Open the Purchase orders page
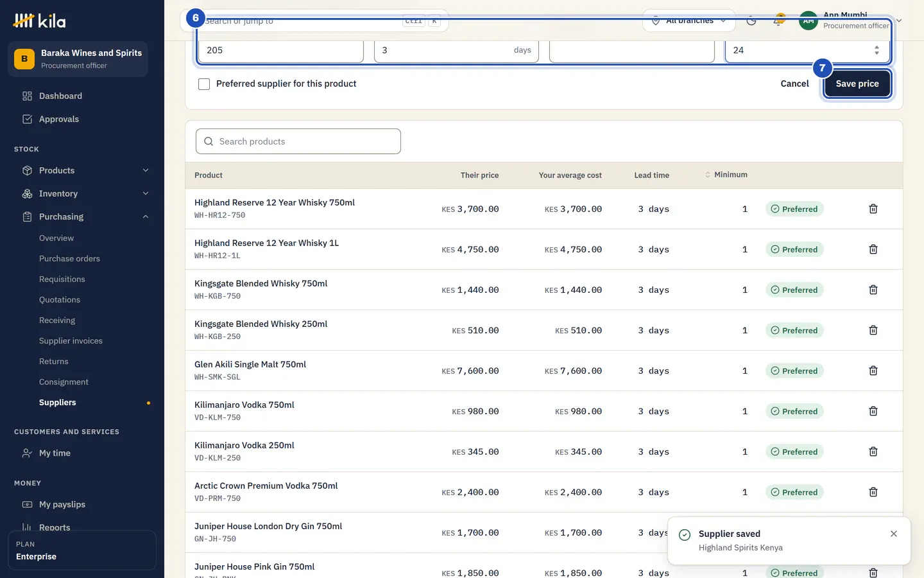 coord(69,259)
